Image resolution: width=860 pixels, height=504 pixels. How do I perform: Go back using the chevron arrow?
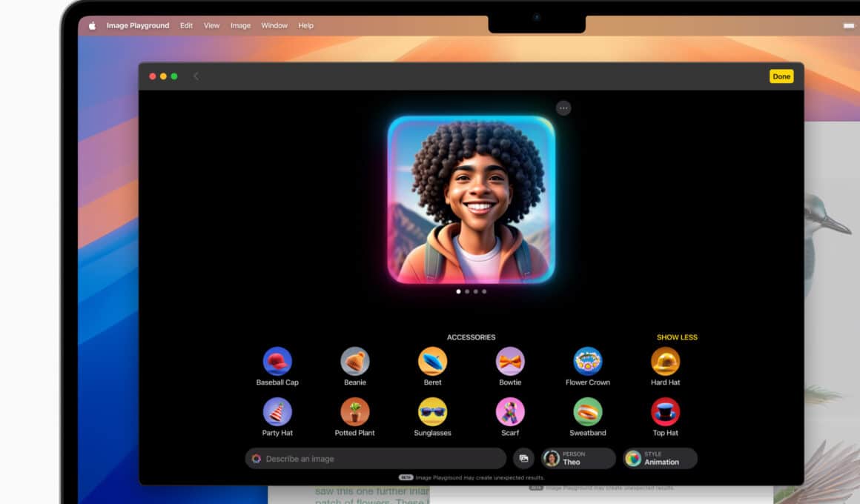click(196, 76)
